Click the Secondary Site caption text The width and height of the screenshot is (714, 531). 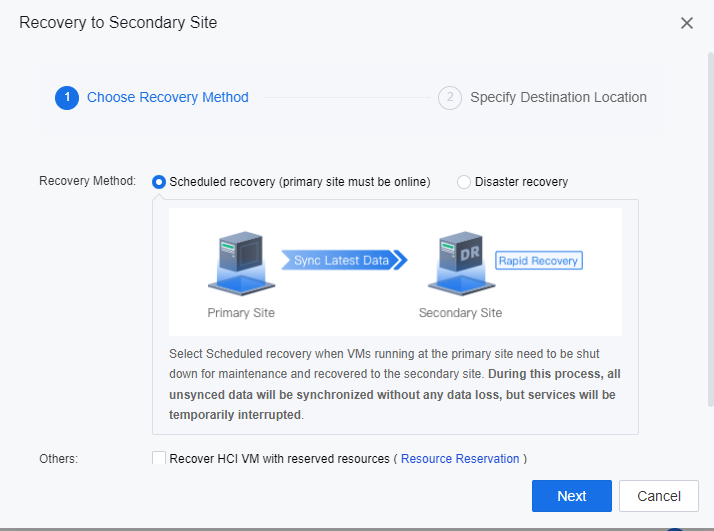(460, 313)
